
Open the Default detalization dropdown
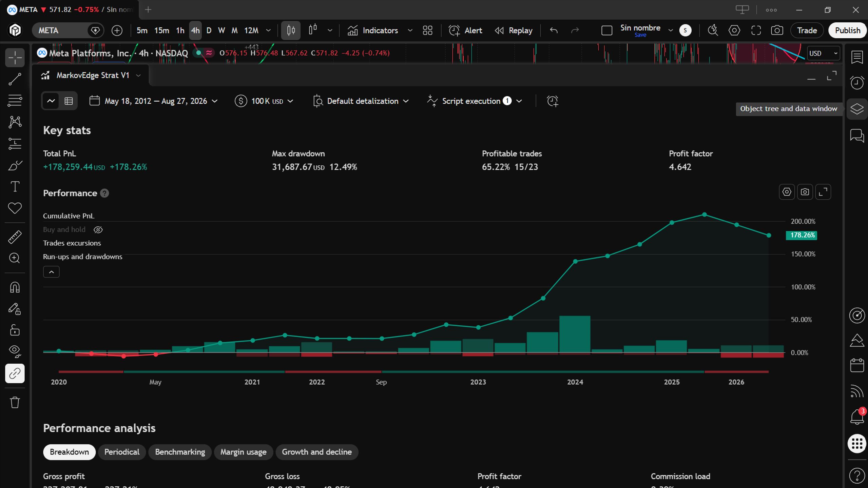pyautogui.click(x=361, y=101)
